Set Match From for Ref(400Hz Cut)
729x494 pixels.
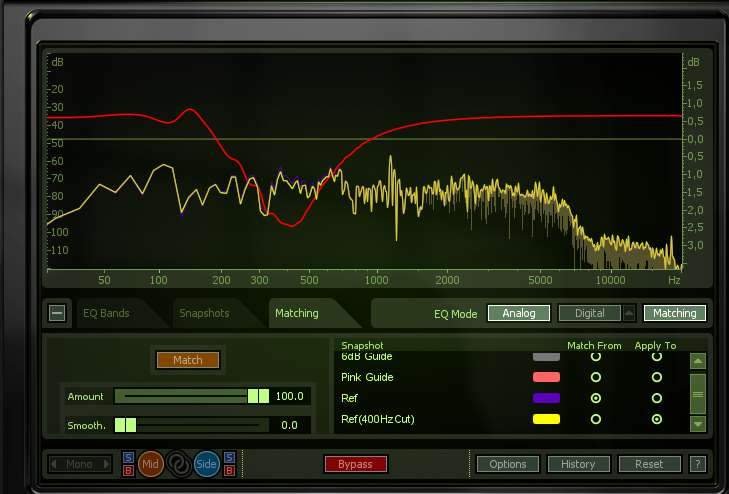[x=596, y=419]
